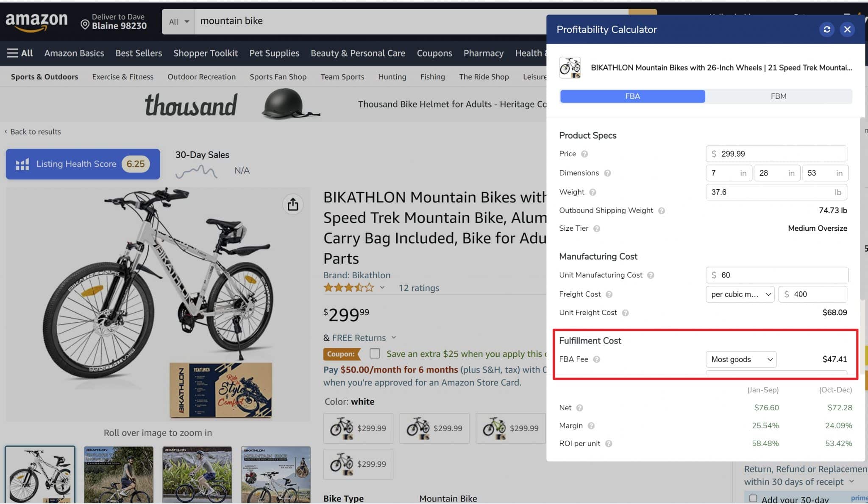Screen dimensions: 868x504
Task: Expand the ratings breakdown chevron
Action: click(x=382, y=288)
